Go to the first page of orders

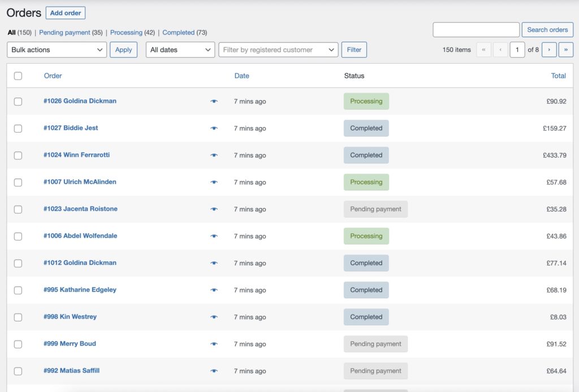coord(483,50)
